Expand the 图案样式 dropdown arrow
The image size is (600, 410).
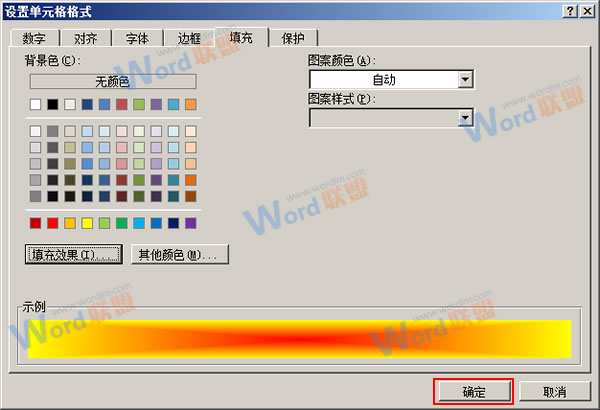465,118
